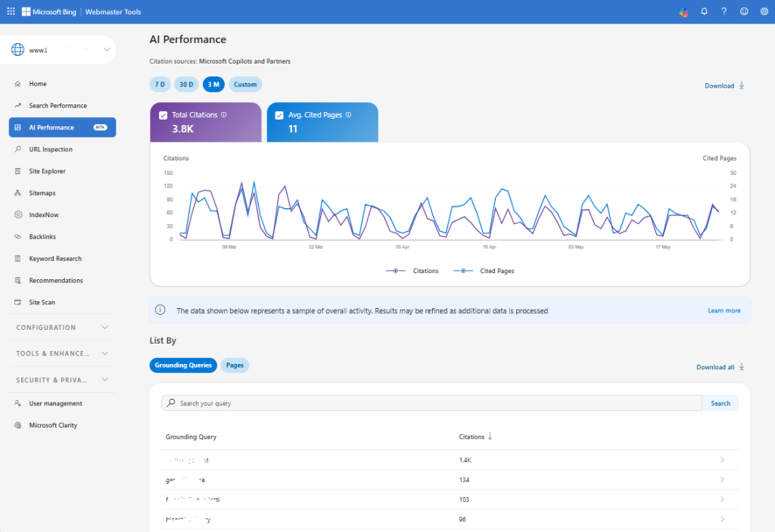Image resolution: width=775 pixels, height=532 pixels.
Task: Switch to Grounding Queries list
Action: pos(183,366)
